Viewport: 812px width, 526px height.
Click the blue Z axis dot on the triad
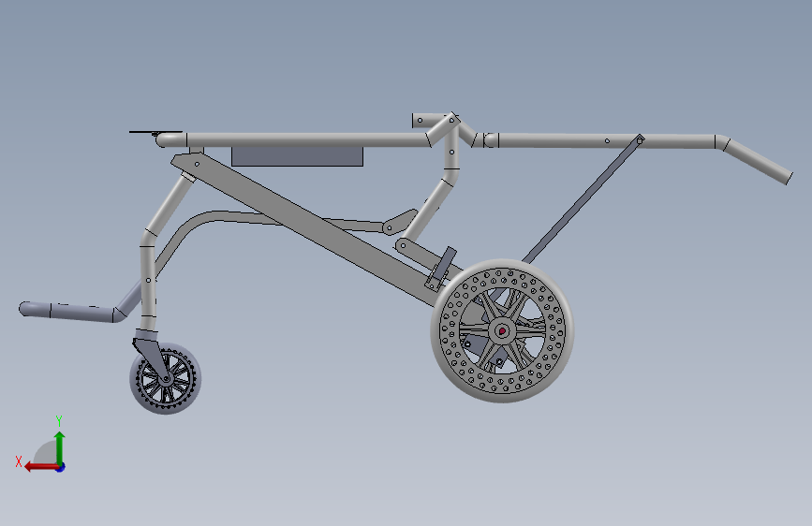click(61, 467)
